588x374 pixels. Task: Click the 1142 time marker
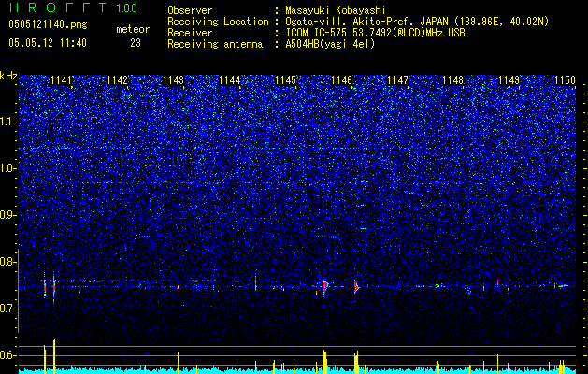[118, 80]
